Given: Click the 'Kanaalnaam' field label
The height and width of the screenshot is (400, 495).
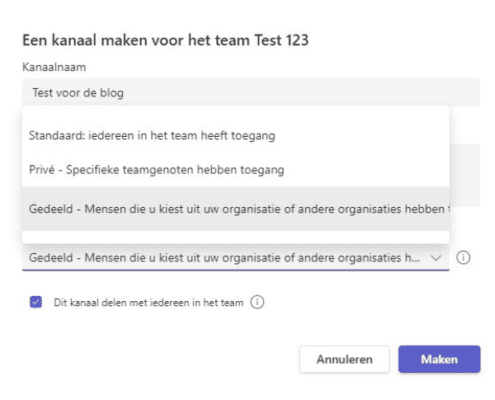Looking at the screenshot, I should [54, 67].
